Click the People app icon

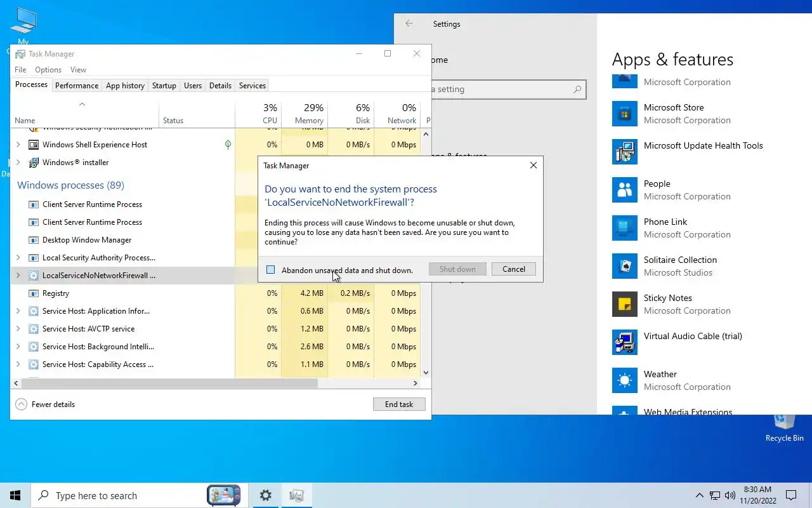(x=625, y=190)
